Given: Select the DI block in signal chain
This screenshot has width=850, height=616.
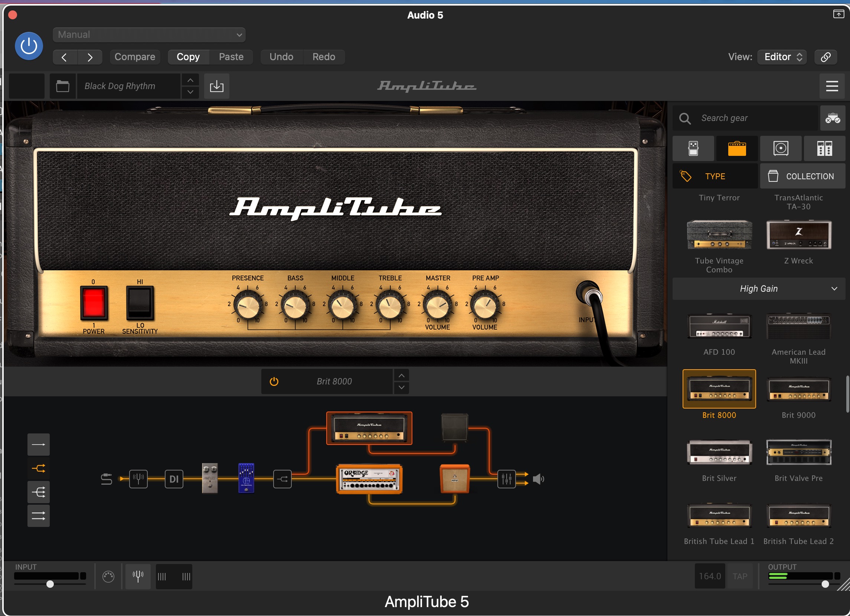Looking at the screenshot, I should (174, 479).
